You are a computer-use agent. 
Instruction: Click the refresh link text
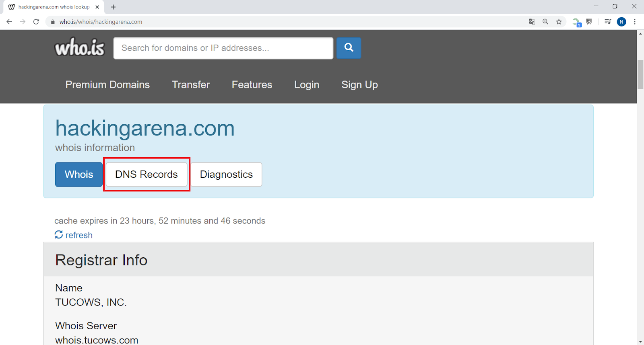79,235
